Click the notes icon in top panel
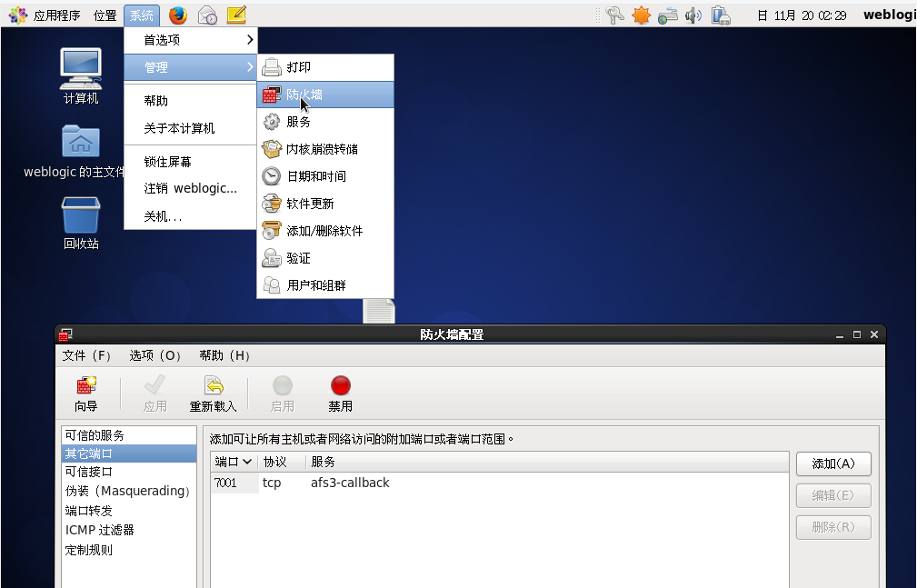This screenshot has width=917, height=588. click(x=235, y=15)
